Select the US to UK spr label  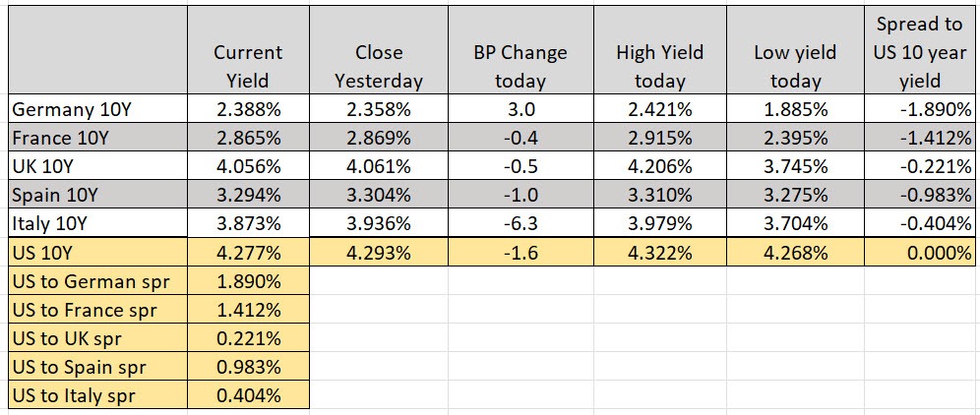[x=71, y=339]
